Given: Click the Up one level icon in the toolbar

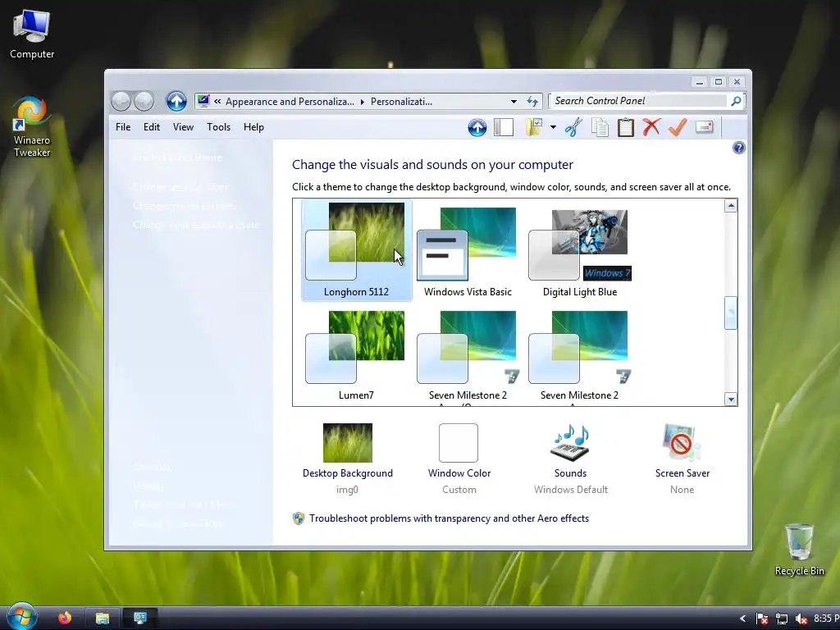Looking at the screenshot, I should pos(477,127).
